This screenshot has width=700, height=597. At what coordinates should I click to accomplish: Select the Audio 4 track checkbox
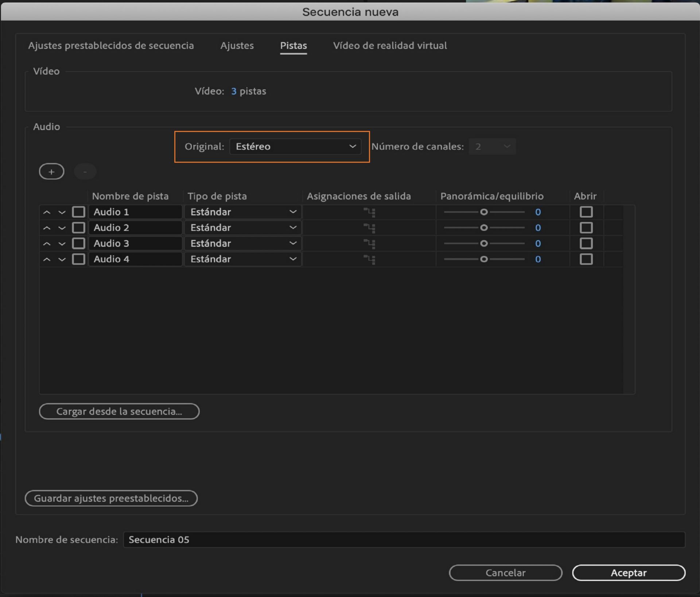tap(78, 259)
